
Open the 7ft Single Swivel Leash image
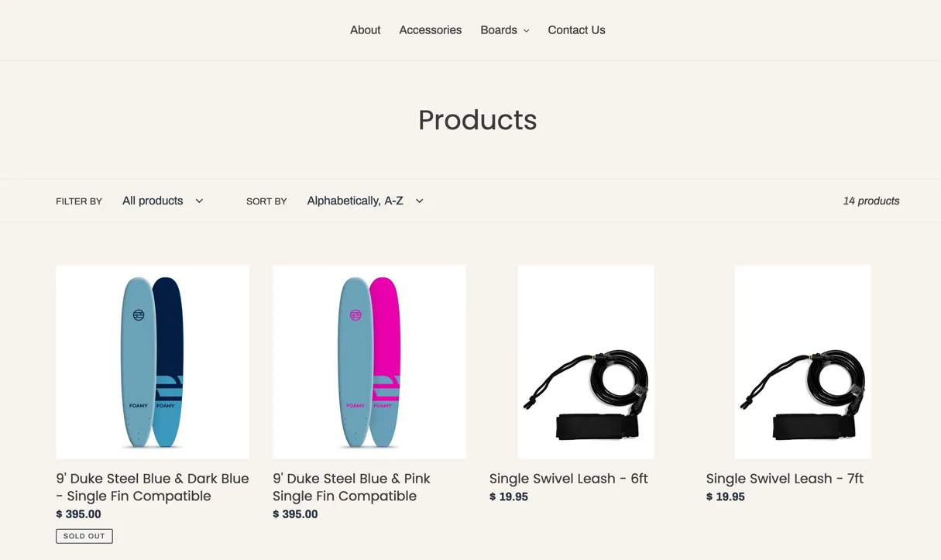[803, 362]
